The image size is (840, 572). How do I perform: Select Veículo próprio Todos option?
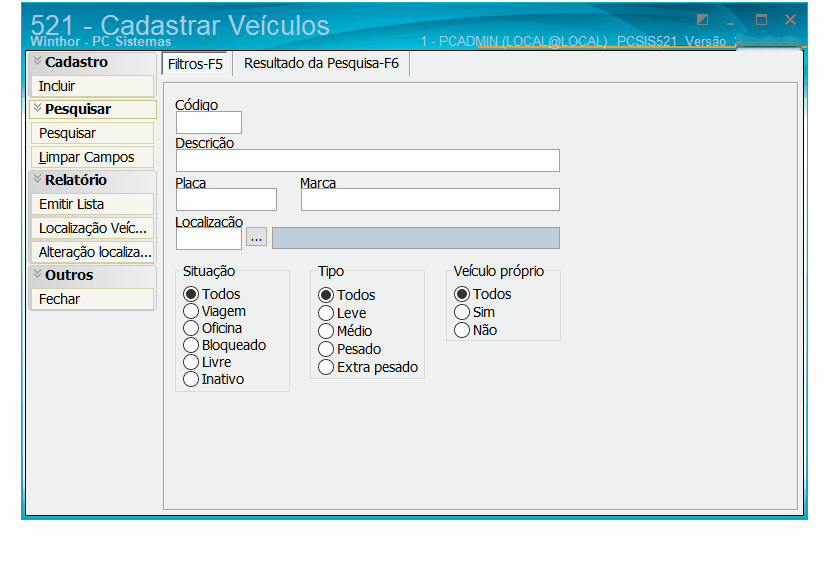coord(462,294)
